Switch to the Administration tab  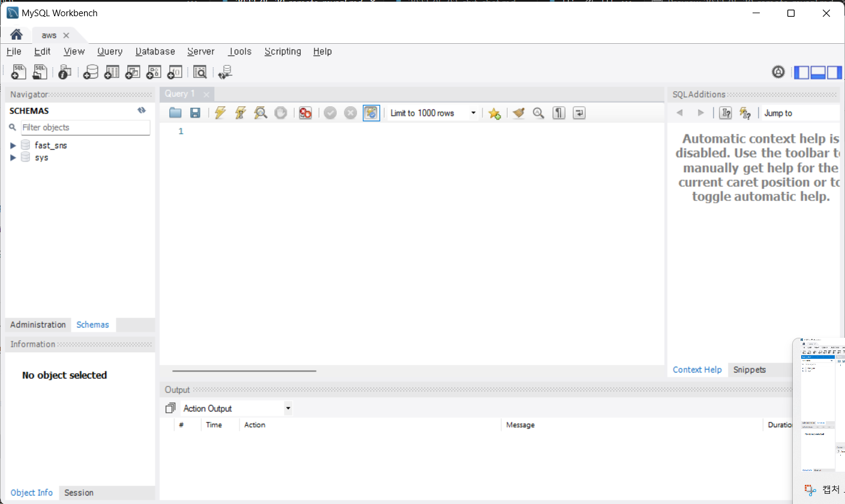coord(38,325)
